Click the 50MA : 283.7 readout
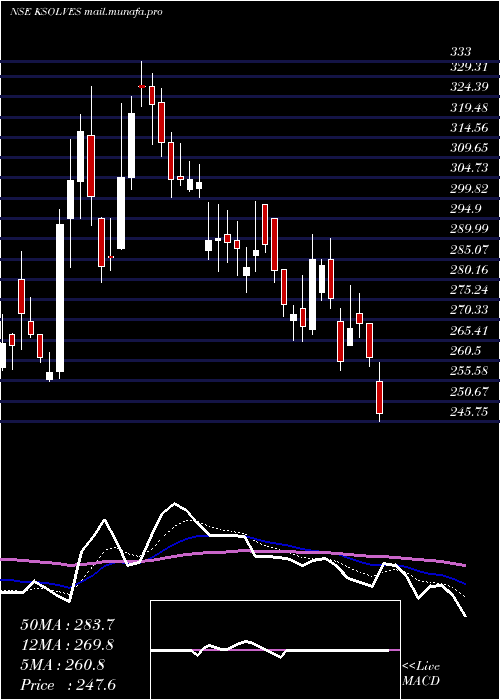This screenshot has width=500, height=700. pos(67,625)
